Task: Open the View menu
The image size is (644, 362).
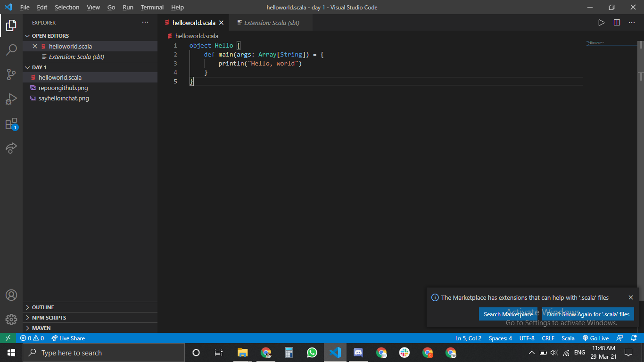Action: (93, 7)
